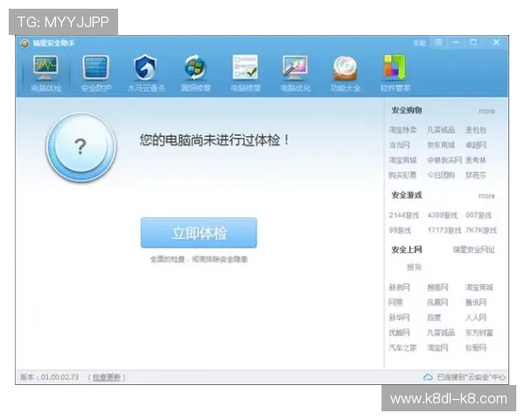Click the 安全上网 section heading
The width and height of the screenshot is (525, 420).
(407, 249)
